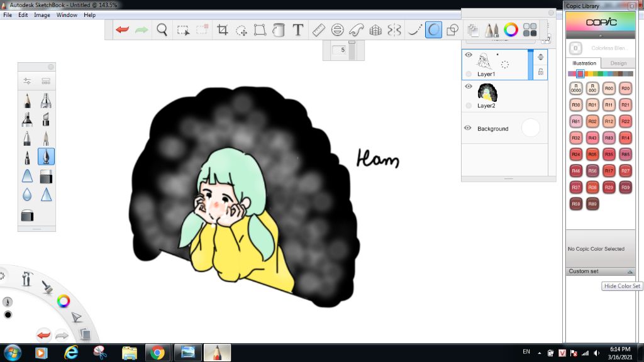Open Google Chrome from the taskbar

pyautogui.click(x=157, y=353)
